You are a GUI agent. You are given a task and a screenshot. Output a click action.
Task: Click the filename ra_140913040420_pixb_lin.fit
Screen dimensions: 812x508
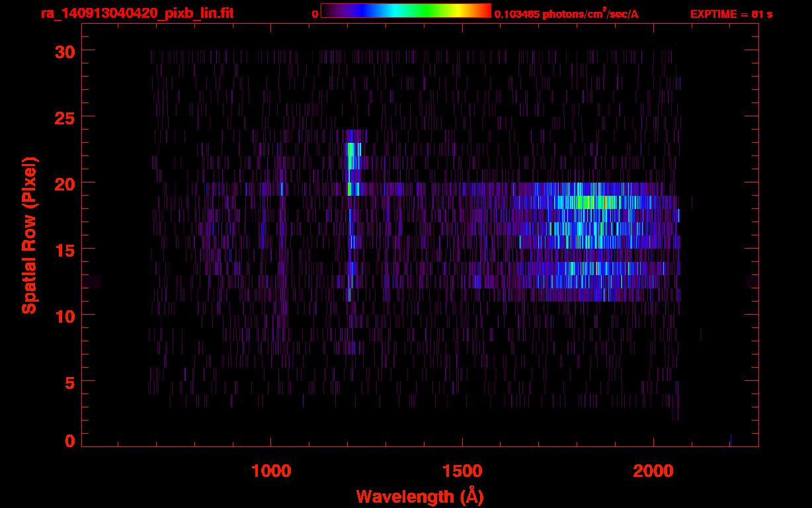(x=137, y=13)
